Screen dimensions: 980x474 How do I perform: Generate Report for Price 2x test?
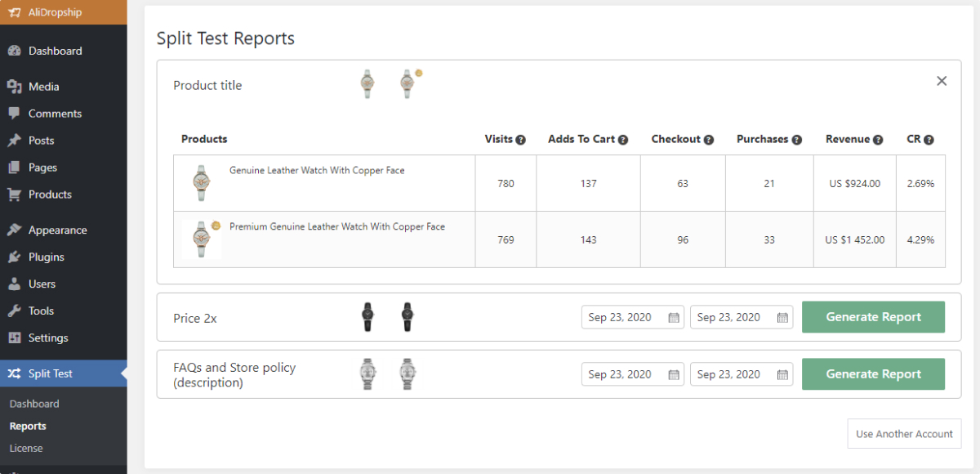[873, 317]
